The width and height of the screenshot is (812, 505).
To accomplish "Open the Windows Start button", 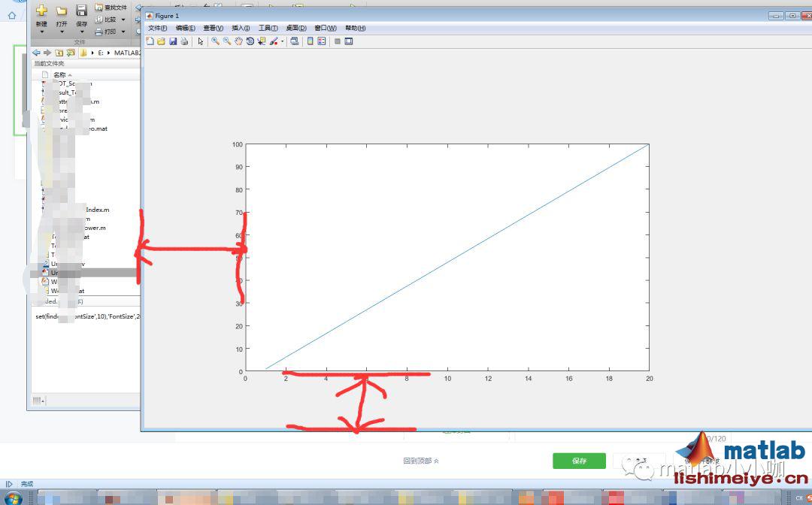I will [13, 499].
